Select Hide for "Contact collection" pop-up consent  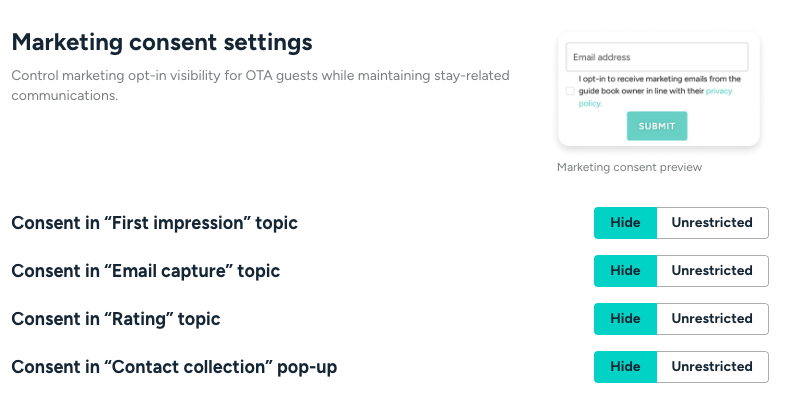625,367
